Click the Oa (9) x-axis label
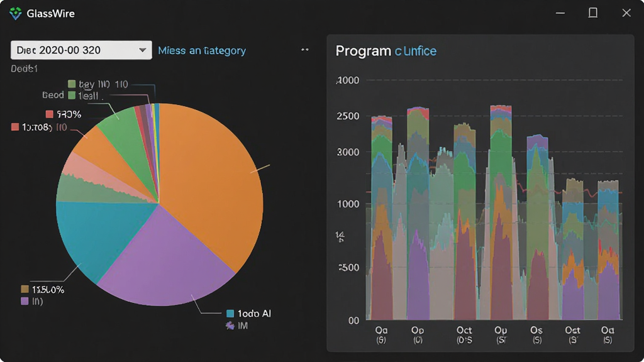The height and width of the screenshot is (362, 644). [x=381, y=335]
